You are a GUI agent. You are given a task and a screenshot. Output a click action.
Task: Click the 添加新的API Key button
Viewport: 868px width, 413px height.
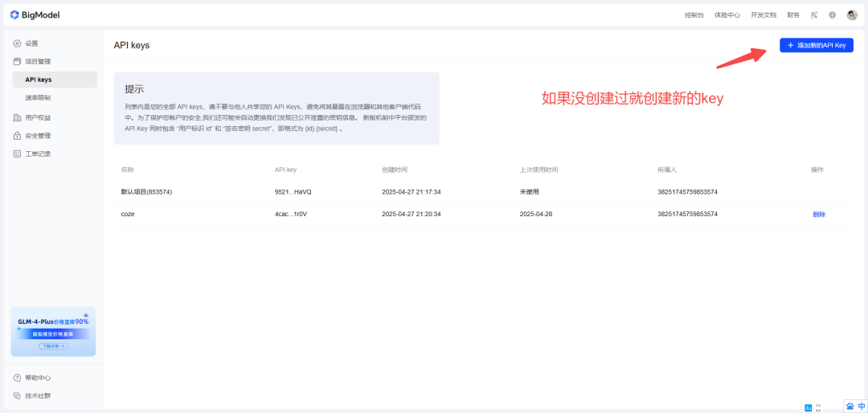(x=817, y=45)
